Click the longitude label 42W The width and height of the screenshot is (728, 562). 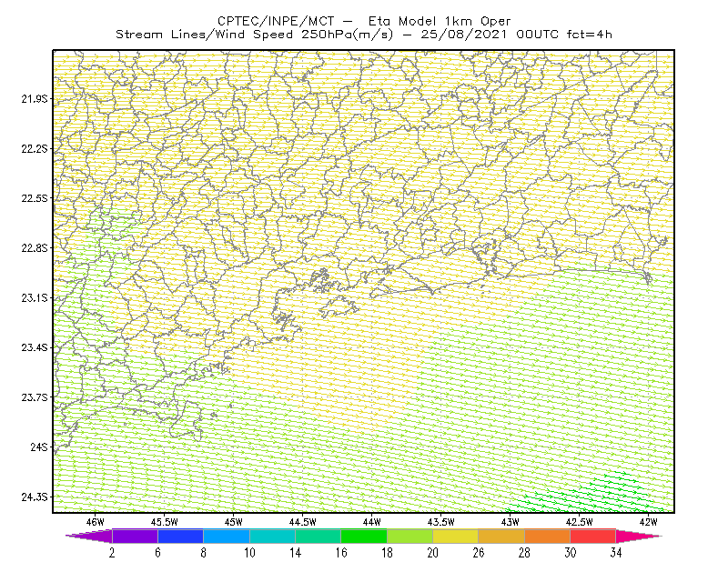[x=649, y=522]
